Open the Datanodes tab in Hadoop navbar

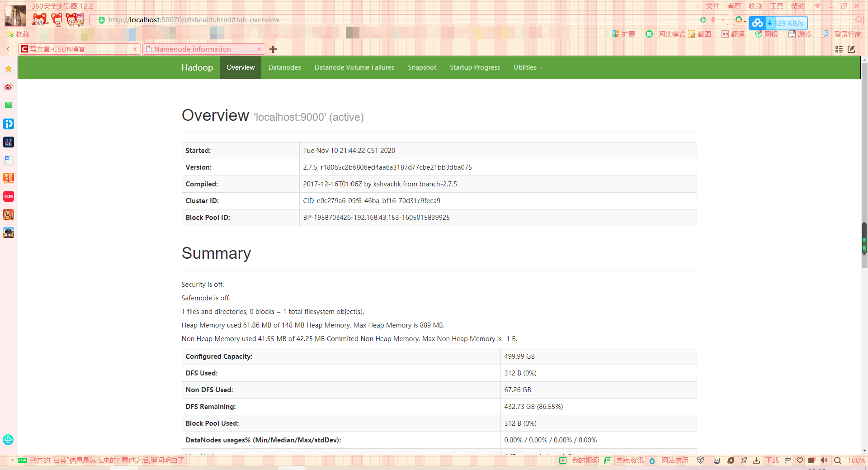point(284,67)
